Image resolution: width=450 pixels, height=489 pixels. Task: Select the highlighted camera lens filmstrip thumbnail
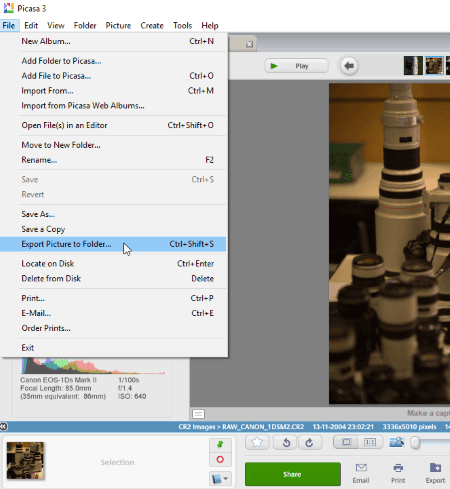(x=434, y=65)
